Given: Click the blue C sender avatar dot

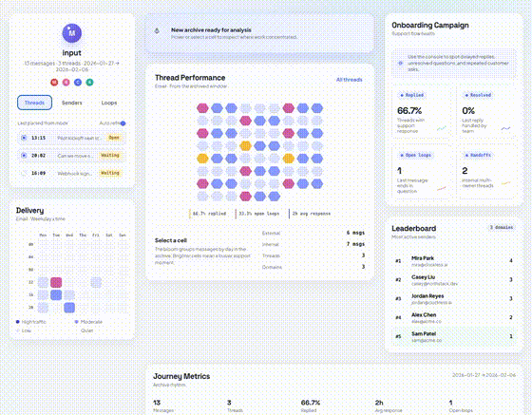Looking at the screenshot, I should coord(78,82).
